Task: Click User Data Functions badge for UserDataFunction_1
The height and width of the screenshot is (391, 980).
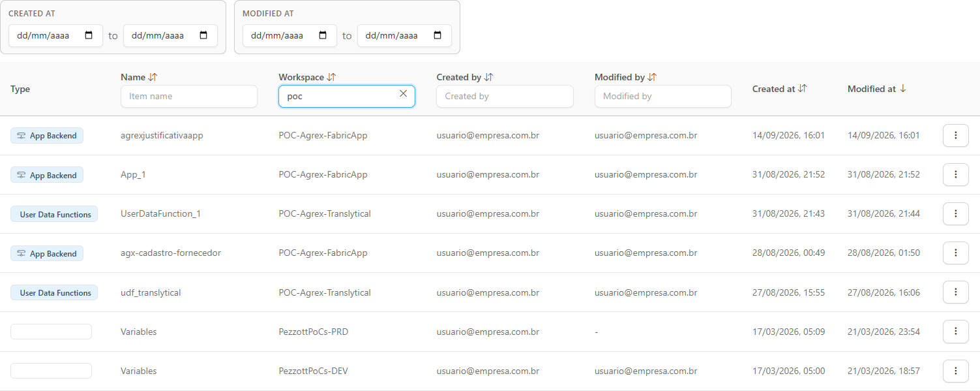Action: click(x=54, y=214)
